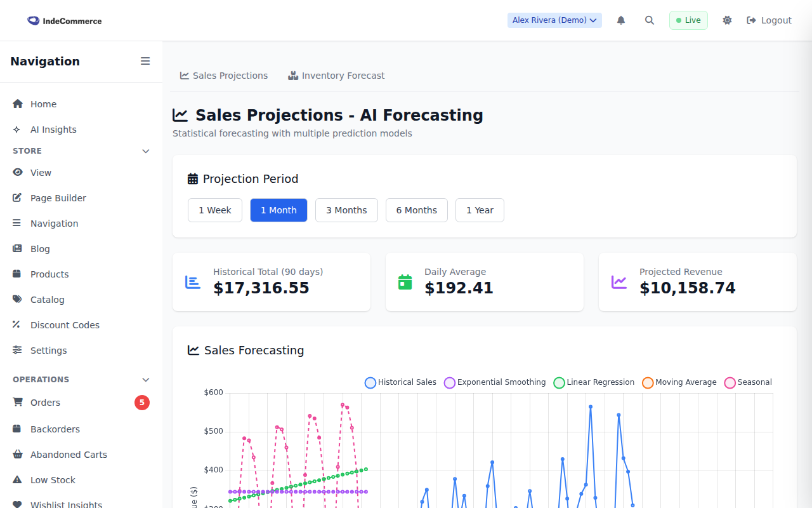Click the Backorders box icon
This screenshot has height=508, width=812.
coord(17,429)
